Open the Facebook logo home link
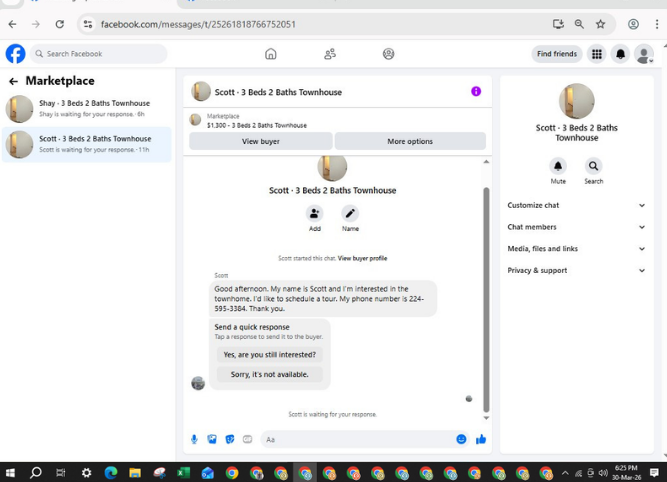The height and width of the screenshot is (482, 667). 15,54
